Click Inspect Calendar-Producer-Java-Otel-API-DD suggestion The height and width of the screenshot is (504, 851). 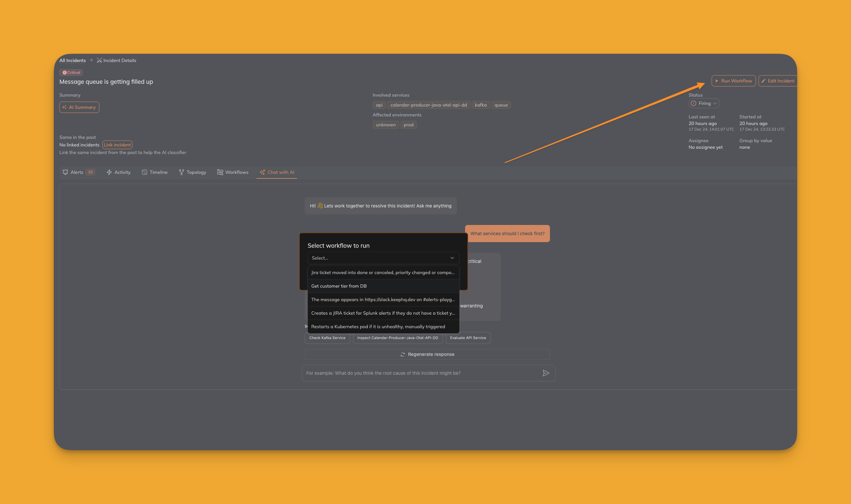tap(398, 338)
